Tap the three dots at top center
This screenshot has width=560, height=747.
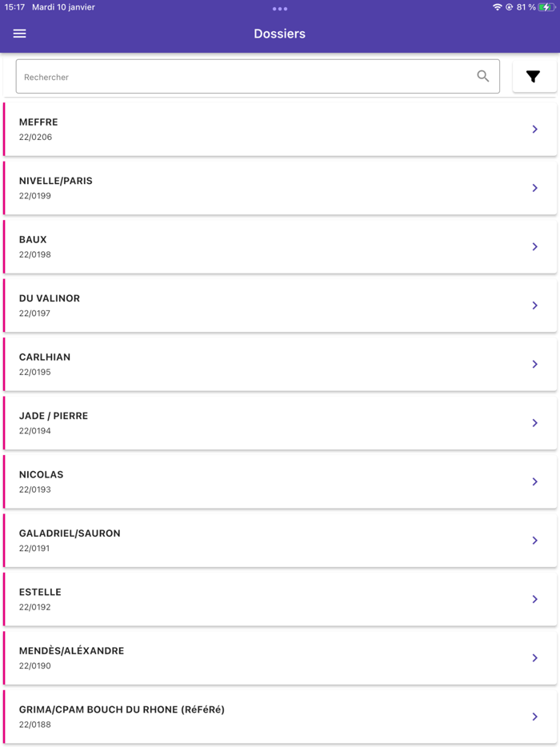coord(279,9)
